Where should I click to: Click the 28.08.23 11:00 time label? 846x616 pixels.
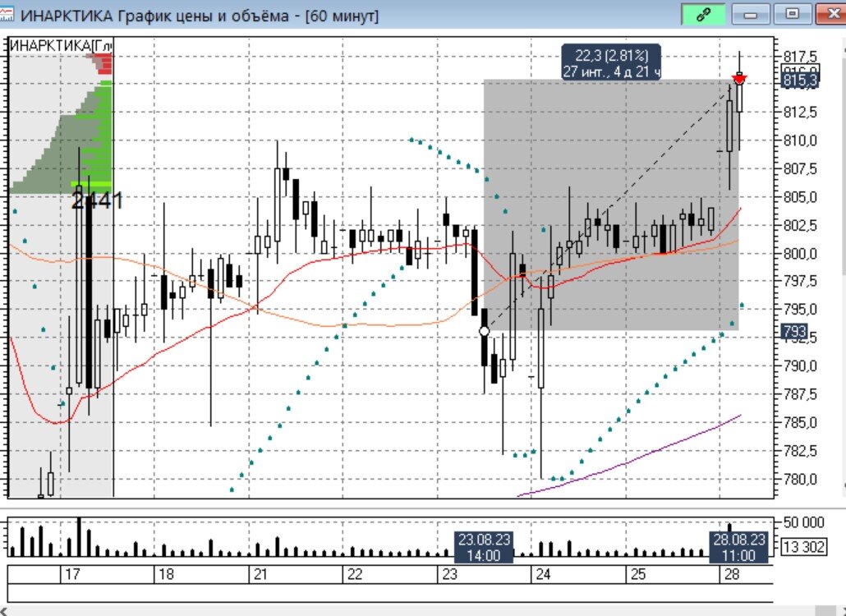738,547
